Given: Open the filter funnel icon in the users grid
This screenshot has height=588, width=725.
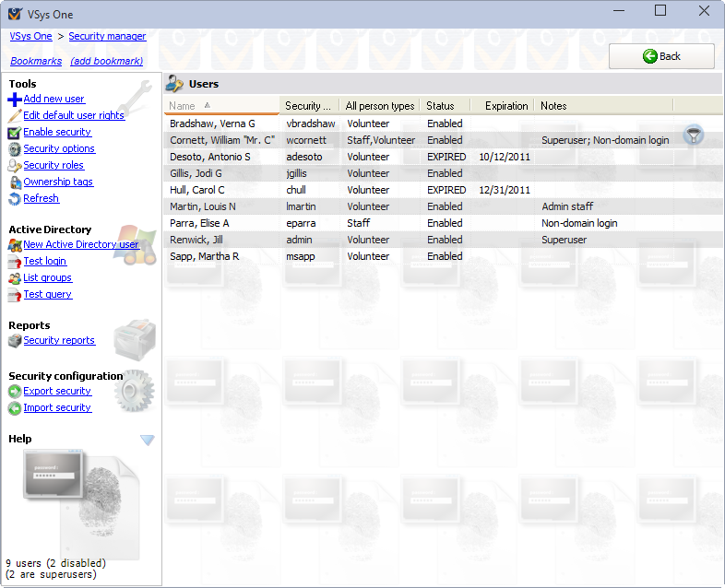Looking at the screenshot, I should pyautogui.click(x=694, y=136).
